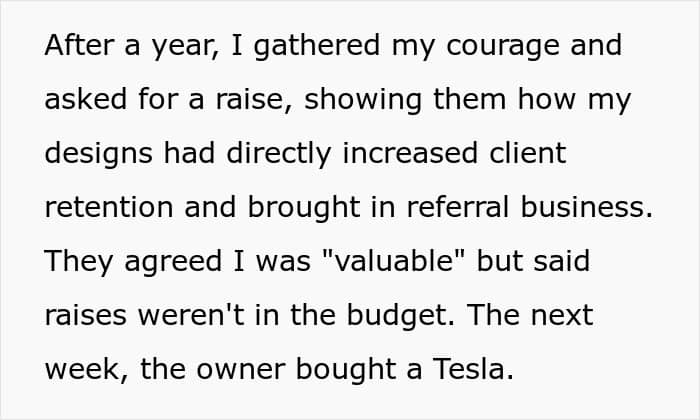The image size is (700, 420).
Task: Click the word "designs" in third line
Action: tap(99, 155)
